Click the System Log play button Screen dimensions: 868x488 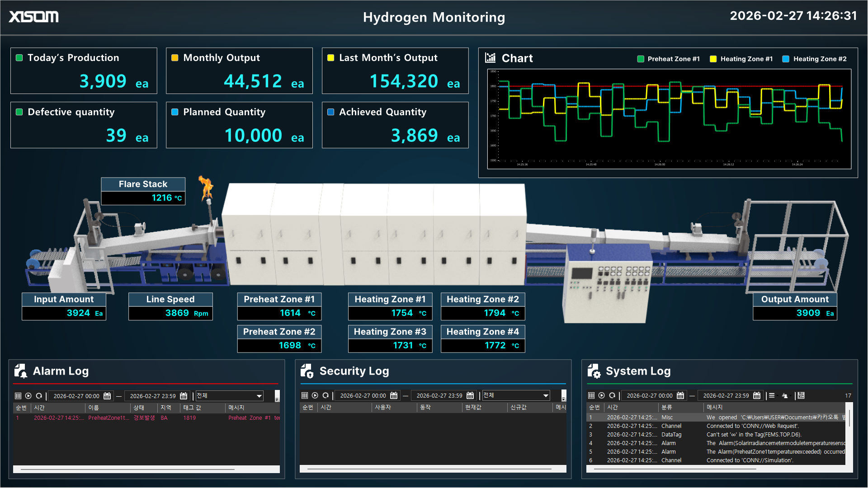602,395
